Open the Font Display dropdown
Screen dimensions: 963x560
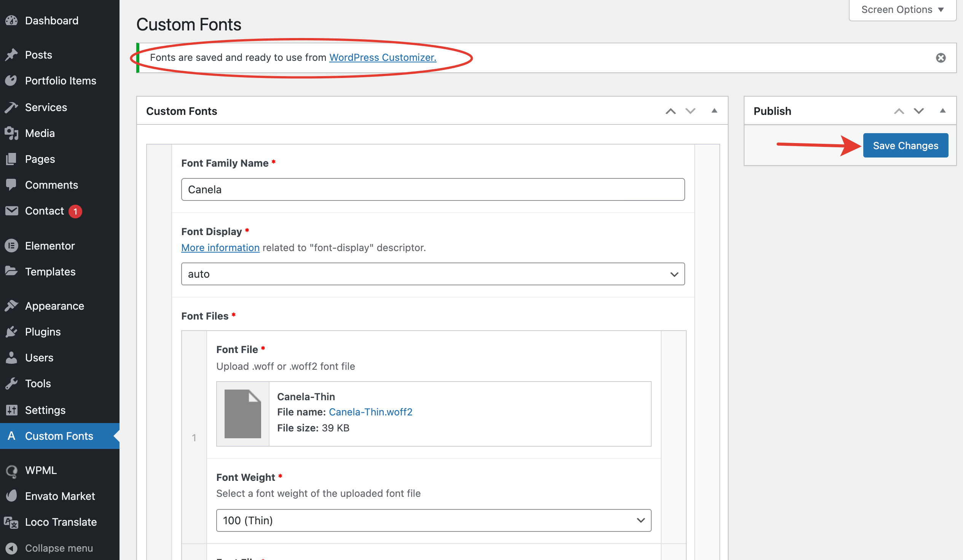click(x=432, y=274)
